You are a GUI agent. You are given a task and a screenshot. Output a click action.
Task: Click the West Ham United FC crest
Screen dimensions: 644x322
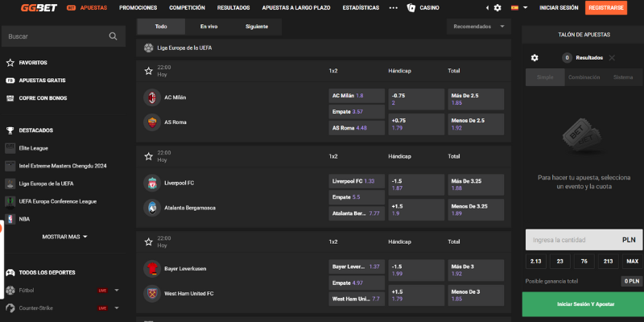coord(152,294)
